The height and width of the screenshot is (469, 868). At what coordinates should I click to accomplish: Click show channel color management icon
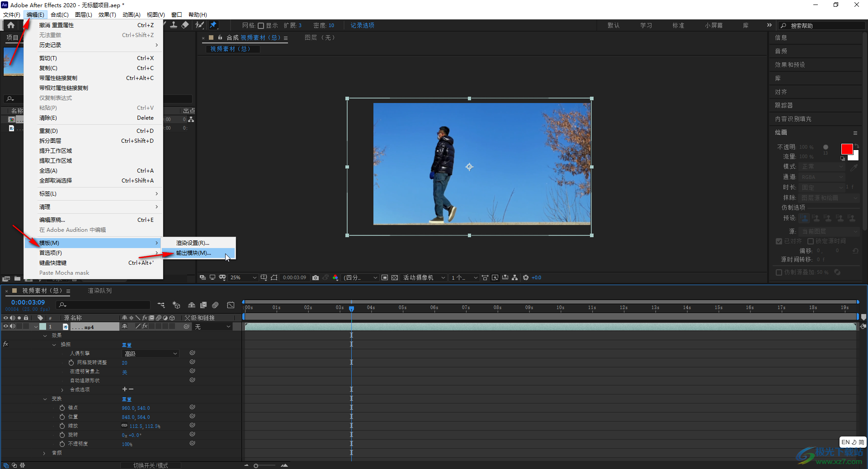click(x=335, y=277)
